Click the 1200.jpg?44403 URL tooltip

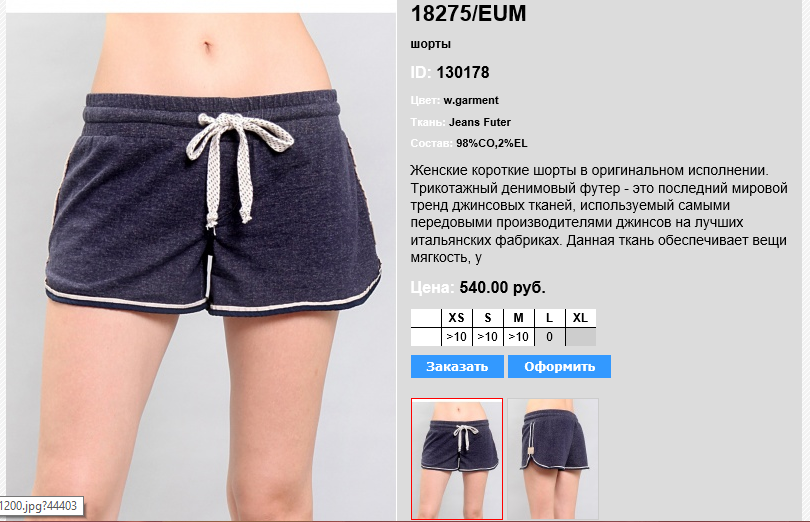[41, 505]
